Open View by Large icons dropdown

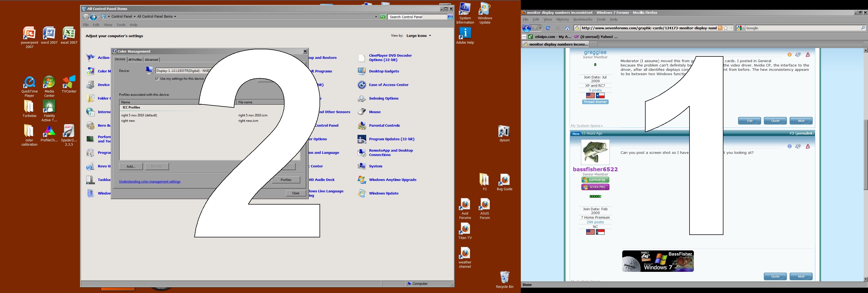pyautogui.click(x=419, y=35)
